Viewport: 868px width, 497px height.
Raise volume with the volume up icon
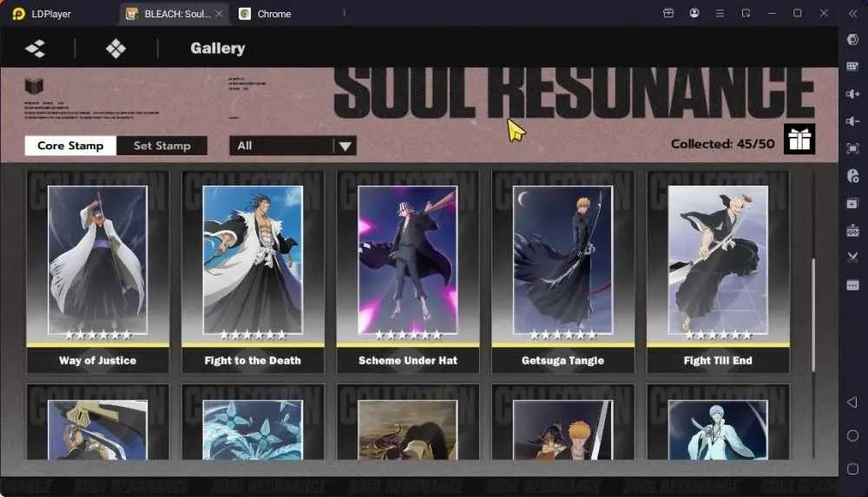(852, 94)
